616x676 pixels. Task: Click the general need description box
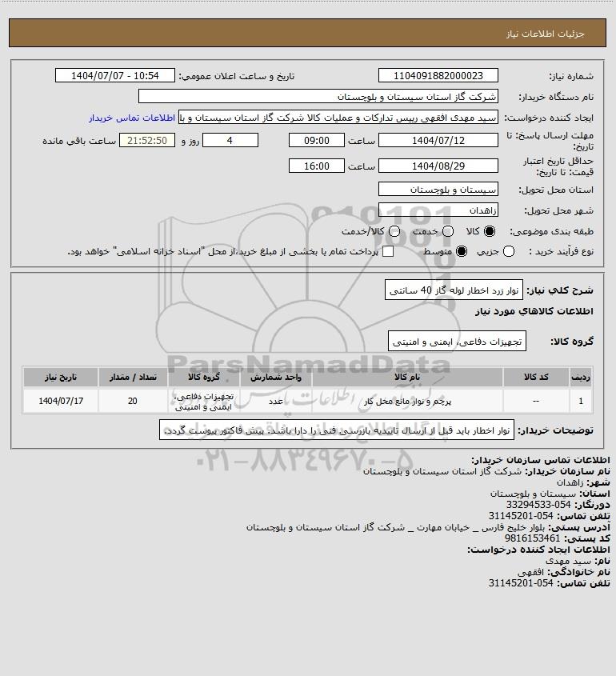(x=454, y=290)
